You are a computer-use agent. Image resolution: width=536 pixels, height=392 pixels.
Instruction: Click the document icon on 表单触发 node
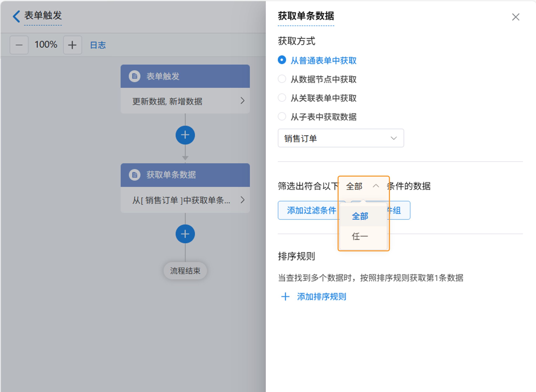pyautogui.click(x=135, y=76)
